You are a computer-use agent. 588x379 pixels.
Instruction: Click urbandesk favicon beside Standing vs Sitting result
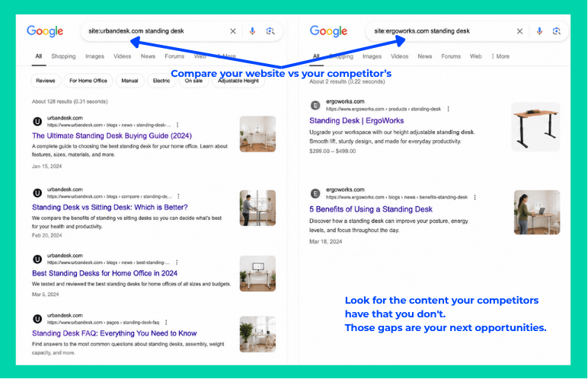point(37,193)
